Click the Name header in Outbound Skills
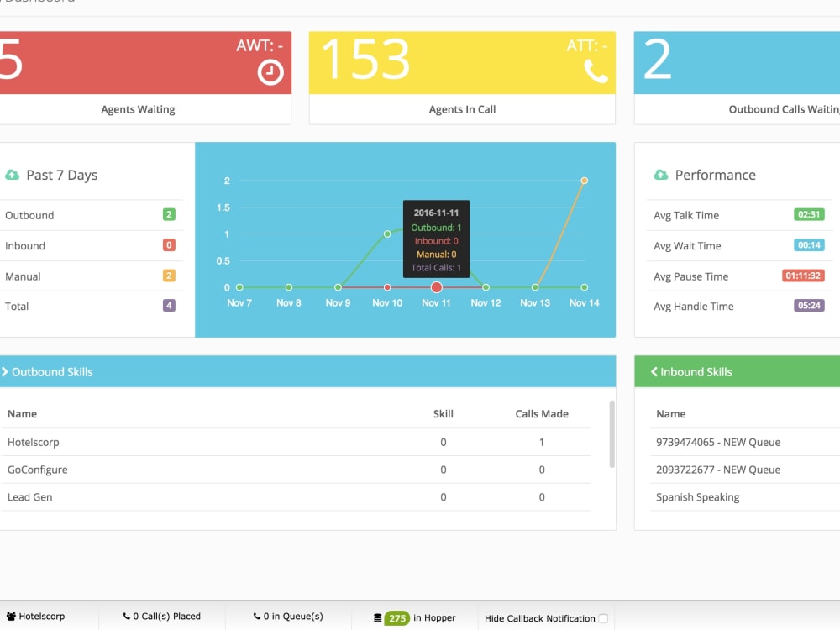The width and height of the screenshot is (840, 630). tap(22, 413)
